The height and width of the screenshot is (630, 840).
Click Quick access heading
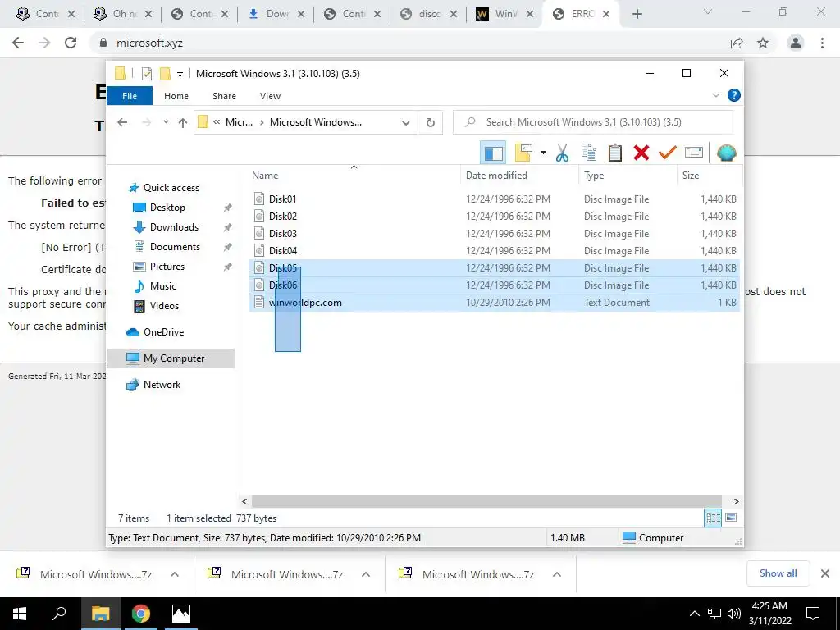(x=171, y=188)
